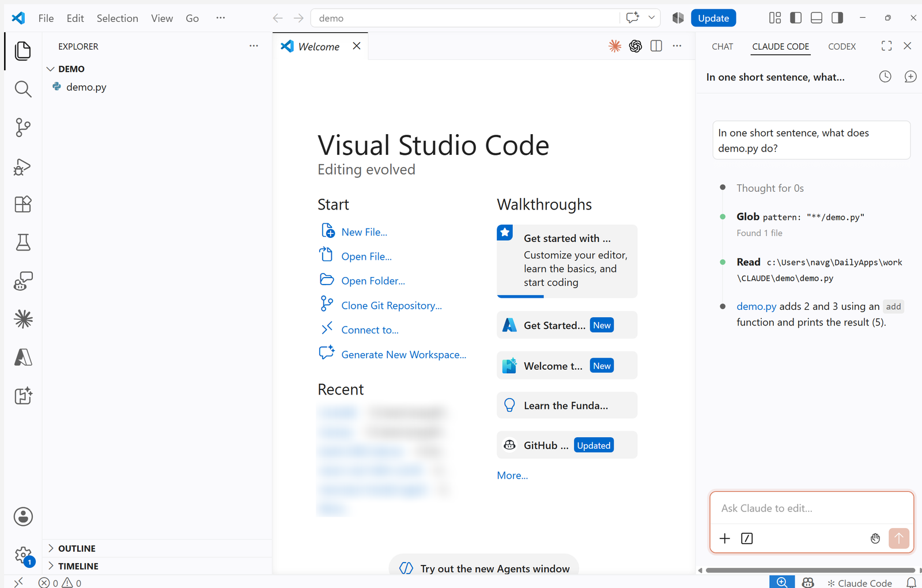
Task: Click the Update button in the title bar
Action: (x=713, y=18)
